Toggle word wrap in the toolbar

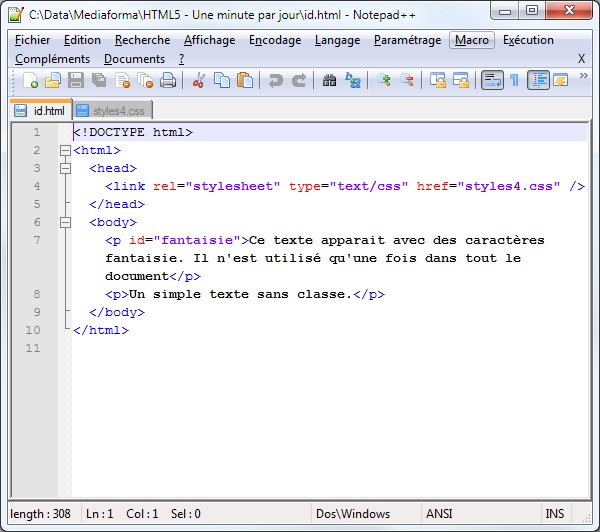[491, 81]
